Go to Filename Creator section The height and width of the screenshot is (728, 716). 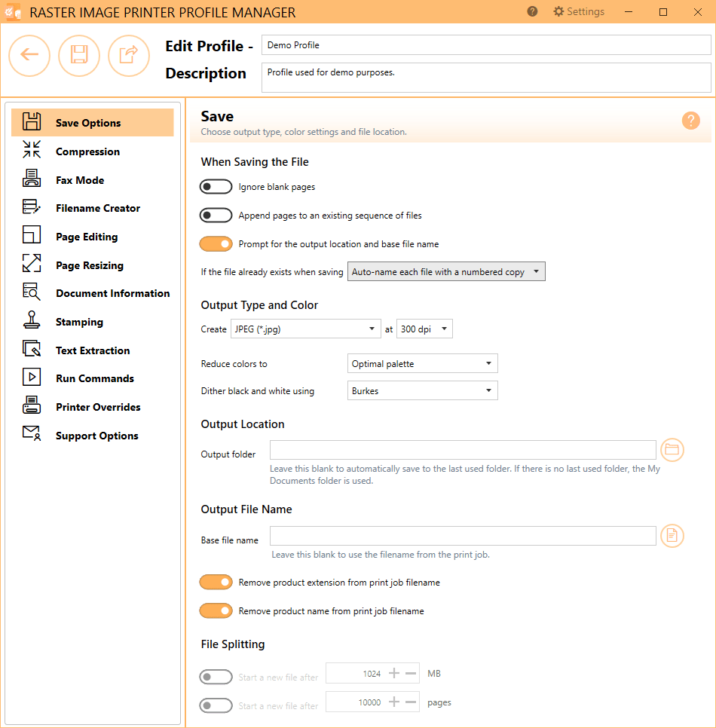(x=97, y=208)
